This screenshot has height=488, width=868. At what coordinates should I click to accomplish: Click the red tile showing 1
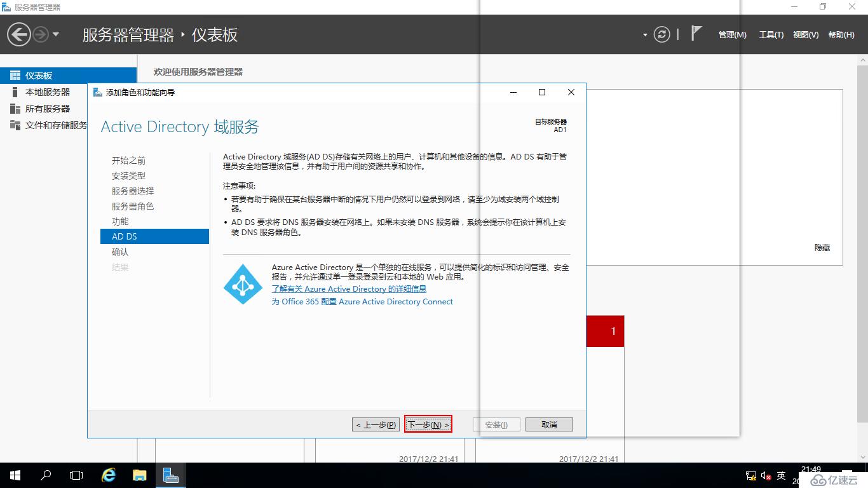coord(605,331)
